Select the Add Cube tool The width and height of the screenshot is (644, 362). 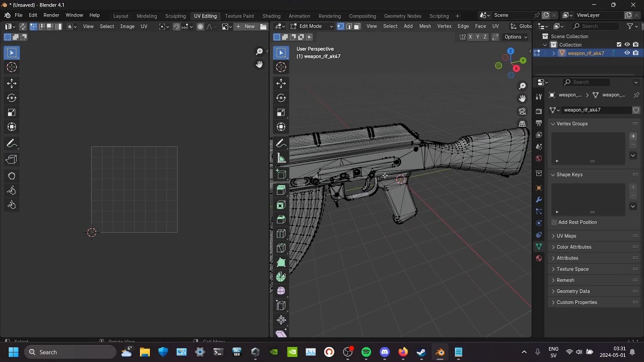tap(281, 174)
